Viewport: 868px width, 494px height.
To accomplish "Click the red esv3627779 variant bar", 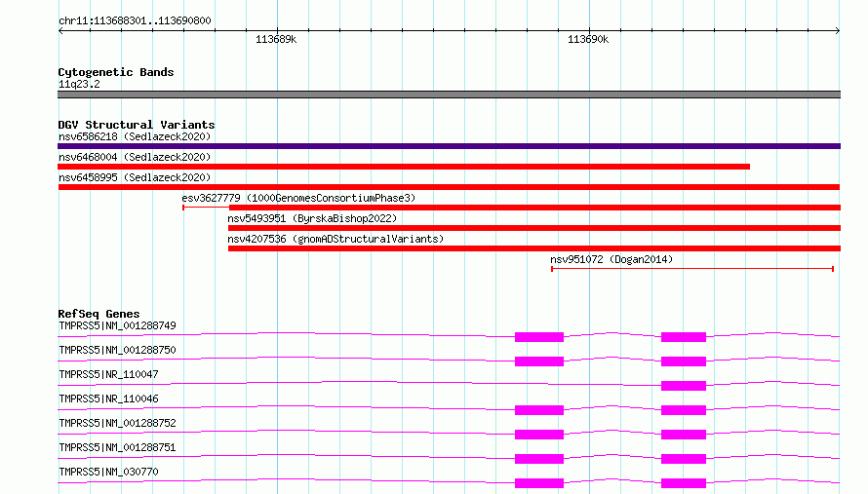I will (534, 208).
